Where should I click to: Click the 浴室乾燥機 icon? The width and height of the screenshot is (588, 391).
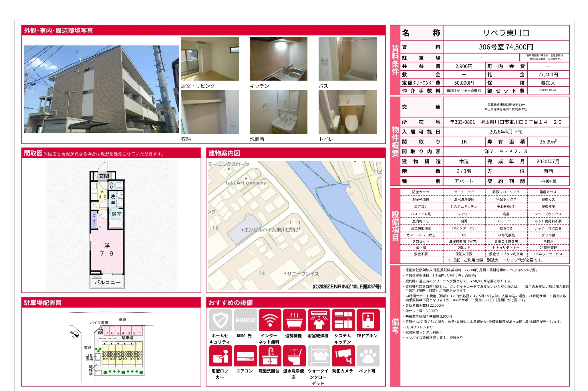[319, 320]
